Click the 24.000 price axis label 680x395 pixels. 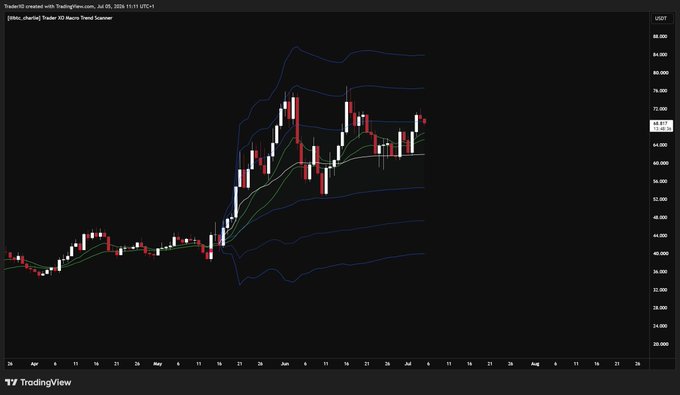point(660,326)
